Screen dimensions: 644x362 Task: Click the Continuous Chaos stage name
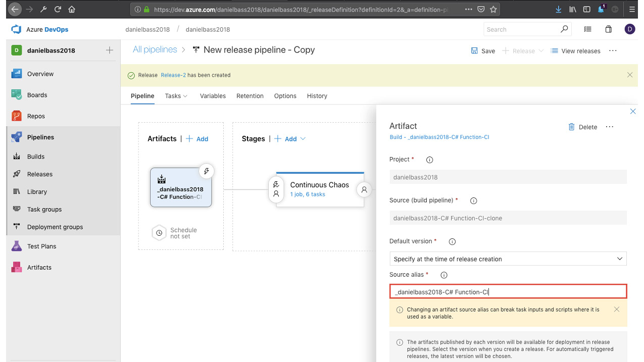pos(320,185)
